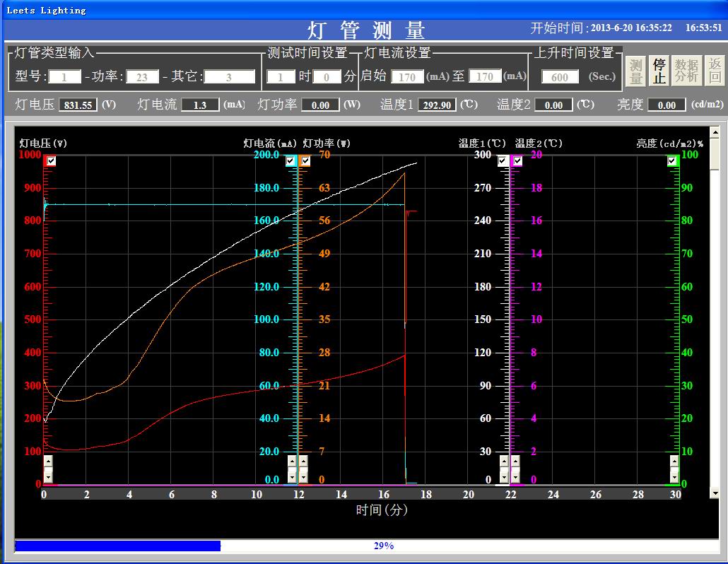
Task: Uncheck the 温度1 curve checkbox
Action: (503, 161)
